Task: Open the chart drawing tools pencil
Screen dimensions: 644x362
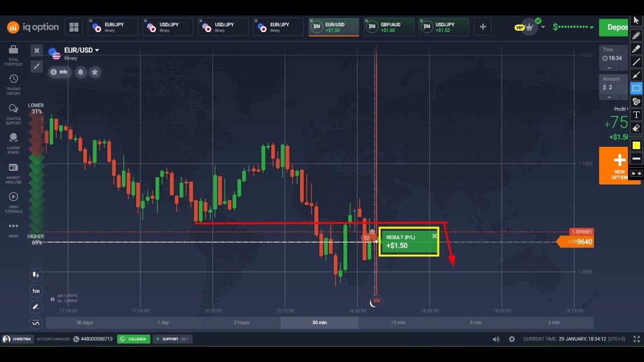Action: point(36,307)
